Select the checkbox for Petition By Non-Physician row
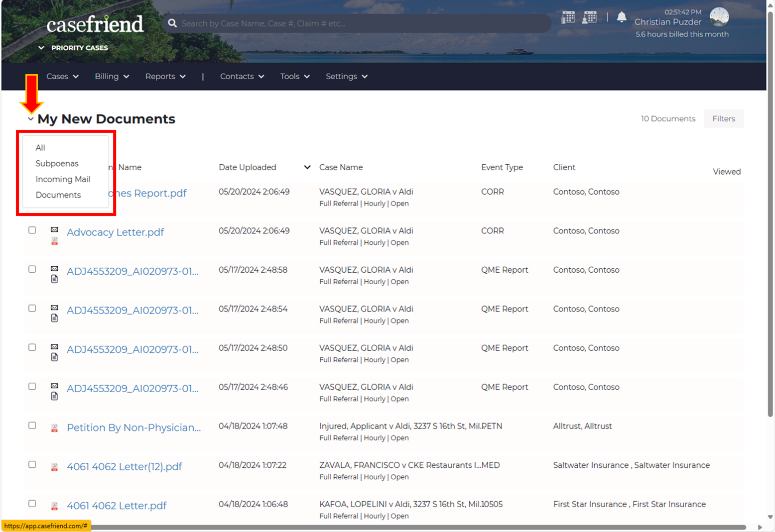This screenshot has width=775, height=532. click(32, 426)
